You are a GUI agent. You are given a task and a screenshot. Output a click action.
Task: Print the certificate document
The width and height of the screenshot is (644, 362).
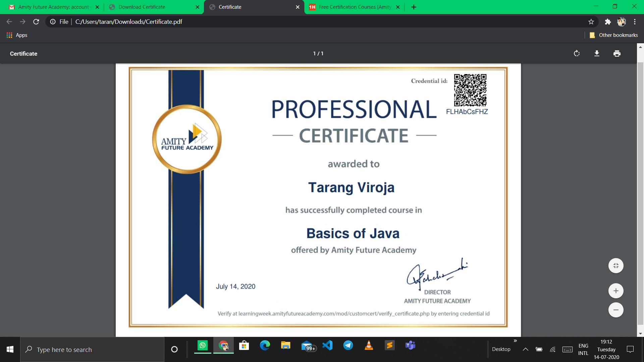[x=617, y=54]
